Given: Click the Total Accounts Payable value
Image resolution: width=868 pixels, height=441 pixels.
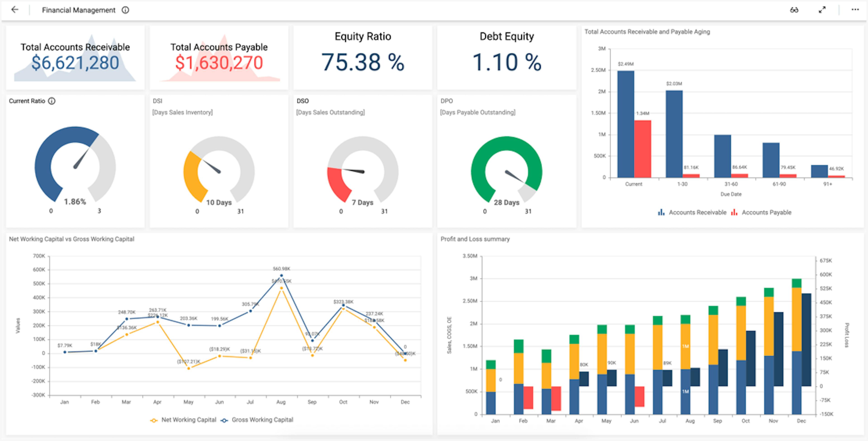Looking at the screenshot, I should pyautogui.click(x=219, y=63).
